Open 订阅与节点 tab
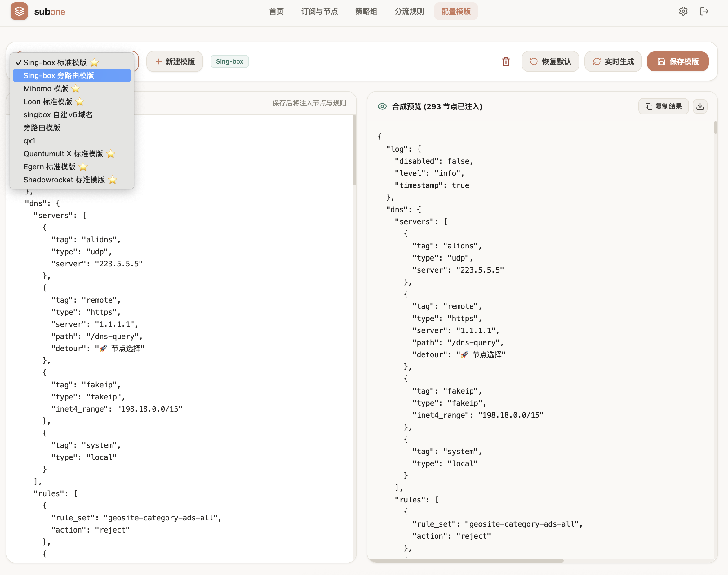This screenshot has width=728, height=575. click(x=319, y=11)
